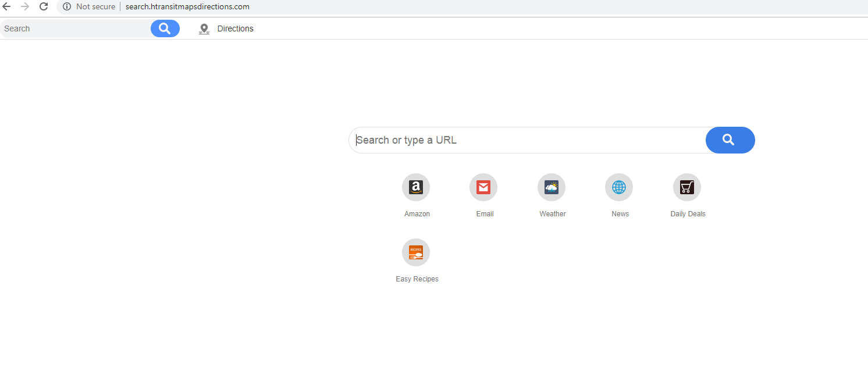This screenshot has width=868, height=371.
Task: Click the Daily Deals text label
Action: point(688,214)
